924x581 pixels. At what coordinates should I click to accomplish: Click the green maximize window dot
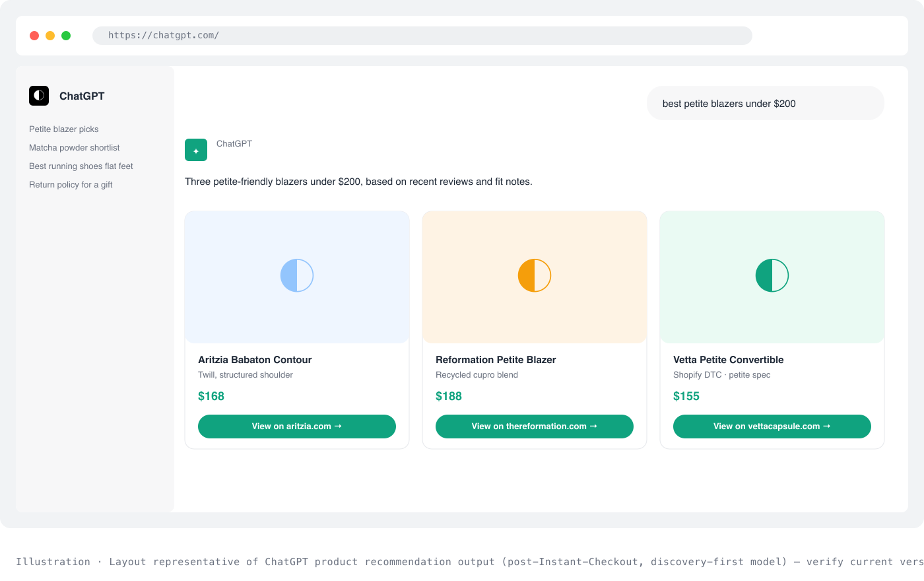click(66, 36)
